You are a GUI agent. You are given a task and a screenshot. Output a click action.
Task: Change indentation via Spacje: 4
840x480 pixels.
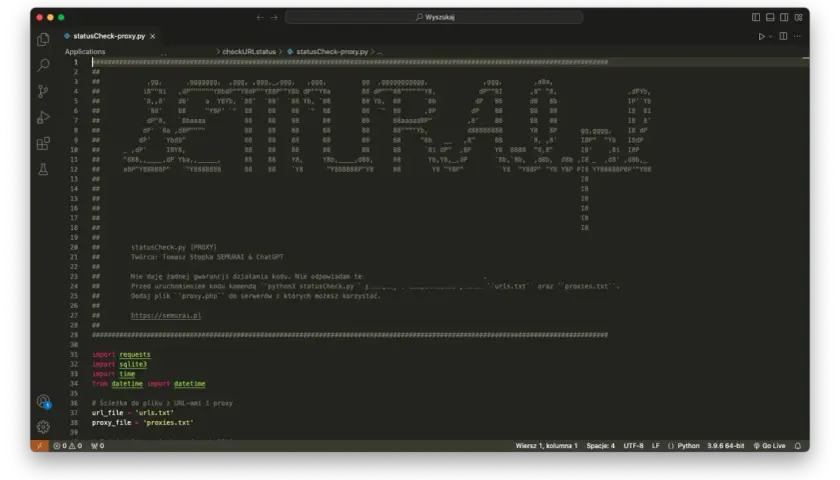pos(601,446)
